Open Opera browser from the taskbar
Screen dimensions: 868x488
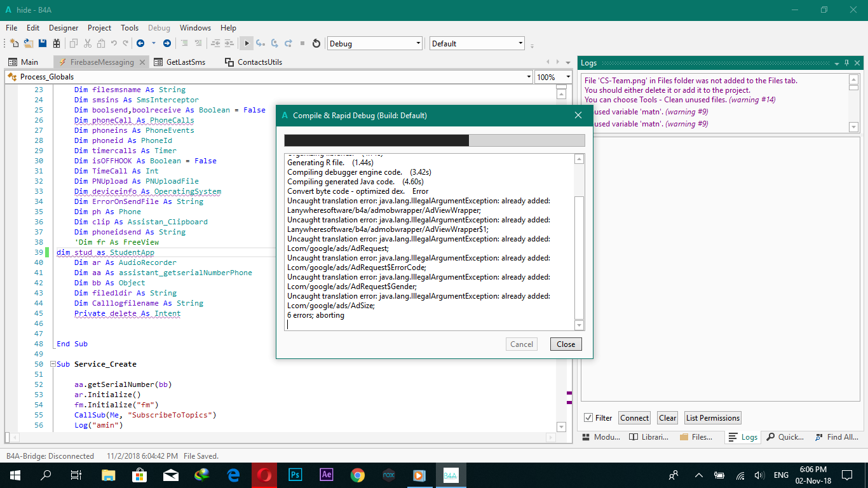click(x=264, y=475)
